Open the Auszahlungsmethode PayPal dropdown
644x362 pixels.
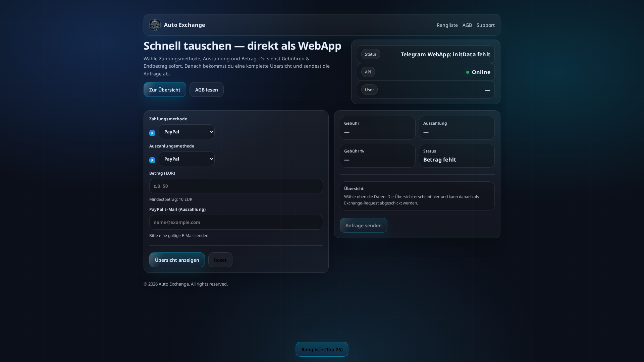[187, 159]
